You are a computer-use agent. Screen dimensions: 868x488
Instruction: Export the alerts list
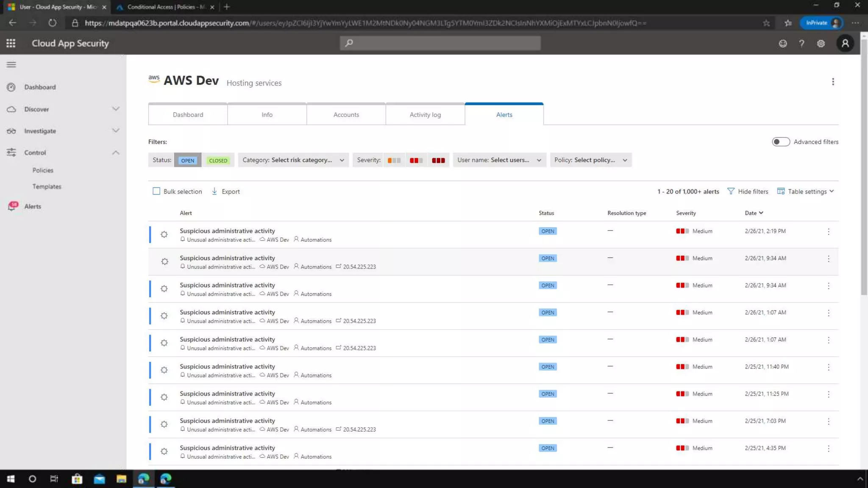pos(225,191)
